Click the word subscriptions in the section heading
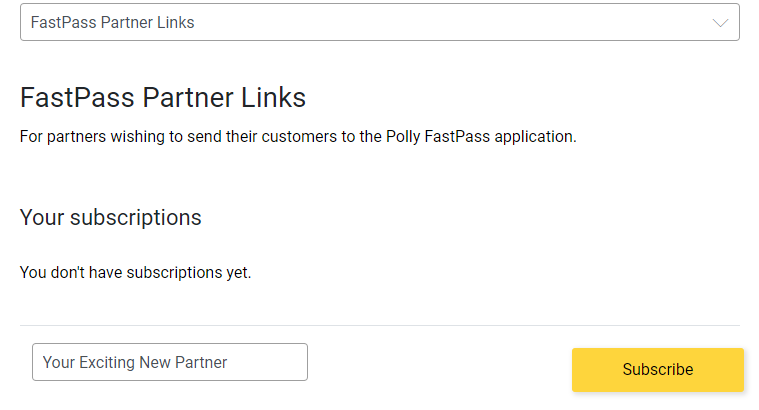 point(135,217)
